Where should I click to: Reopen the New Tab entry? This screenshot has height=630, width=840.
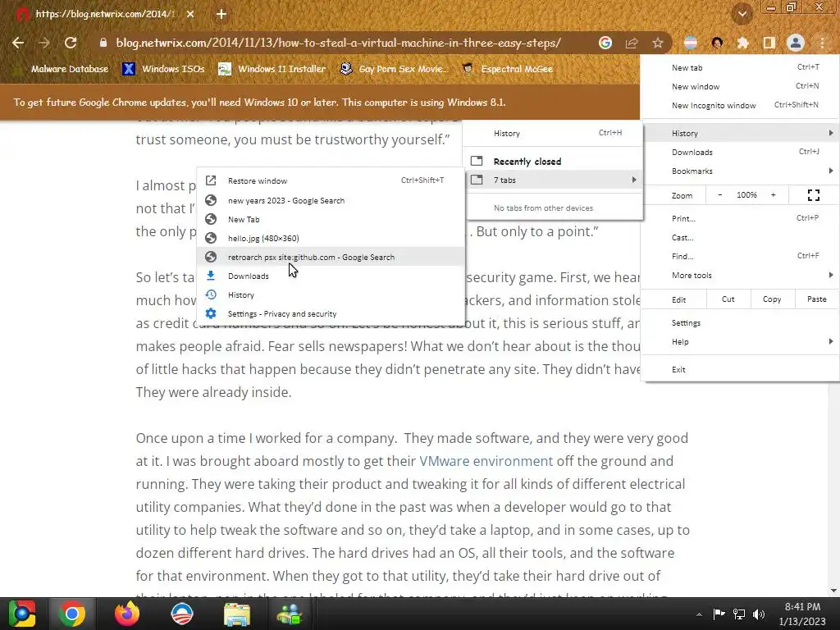click(331, 219)
